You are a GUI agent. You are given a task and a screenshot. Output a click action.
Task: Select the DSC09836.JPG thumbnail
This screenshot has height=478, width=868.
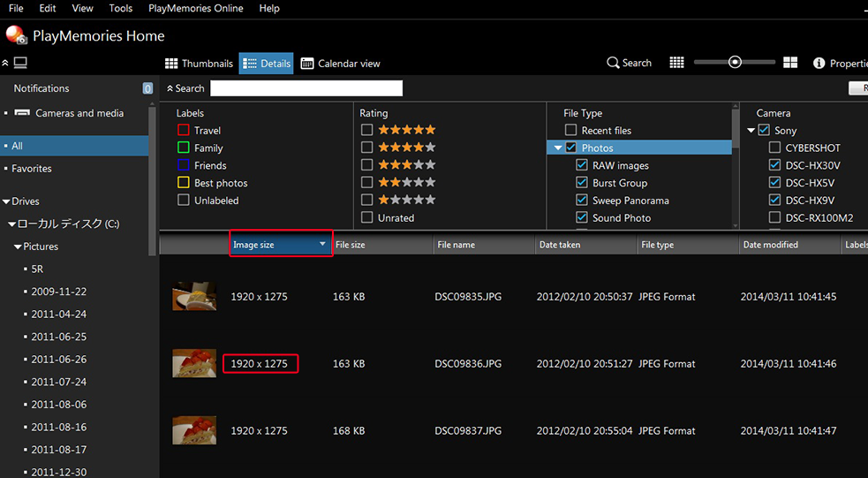(194, 363)
